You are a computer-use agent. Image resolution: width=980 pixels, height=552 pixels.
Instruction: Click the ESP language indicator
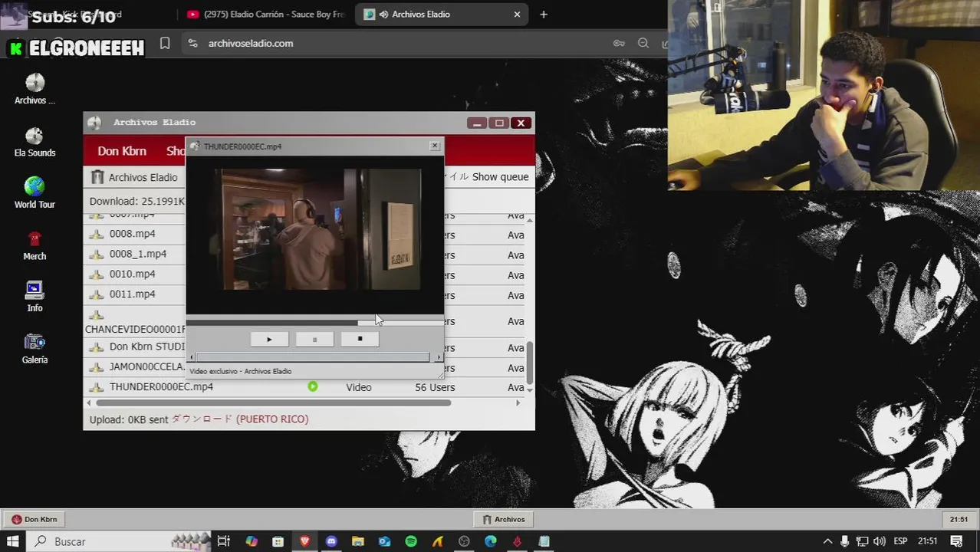pos(900,541)
